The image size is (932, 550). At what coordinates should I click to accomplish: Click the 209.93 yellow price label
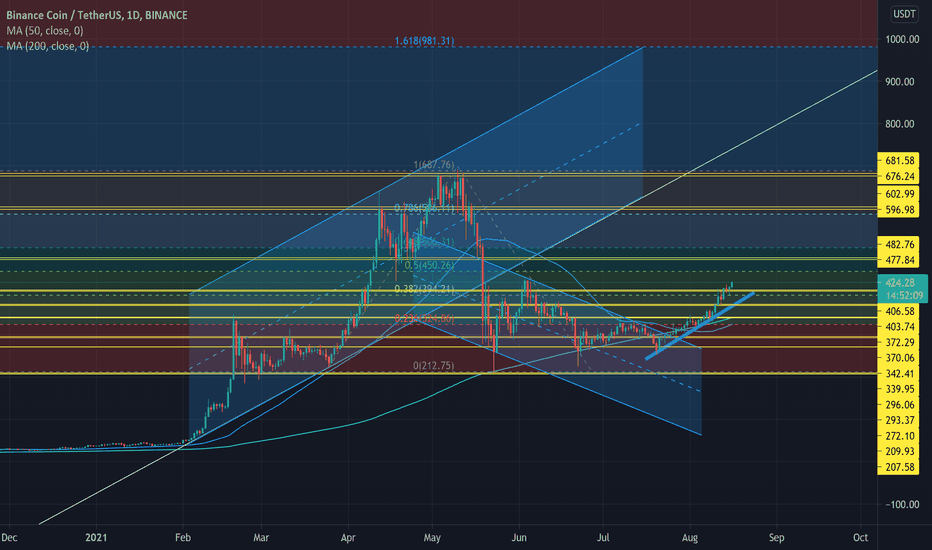tap(899, 451)
